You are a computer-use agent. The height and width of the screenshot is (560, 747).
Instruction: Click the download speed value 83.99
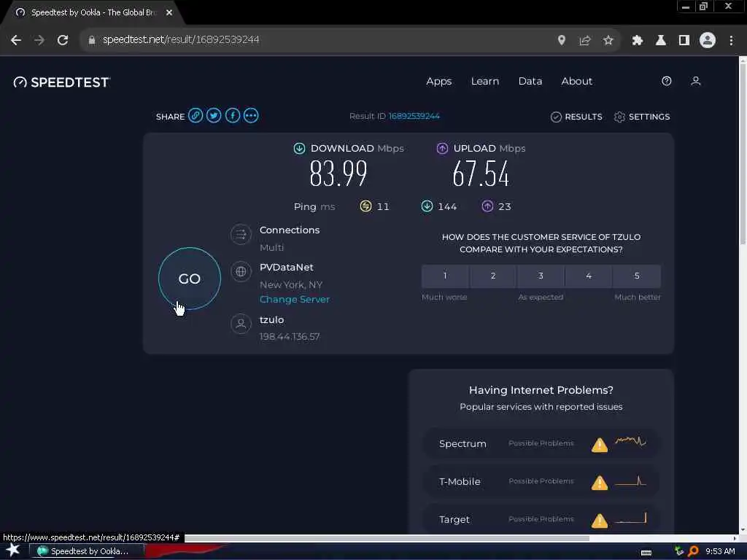tap(338, 174)
